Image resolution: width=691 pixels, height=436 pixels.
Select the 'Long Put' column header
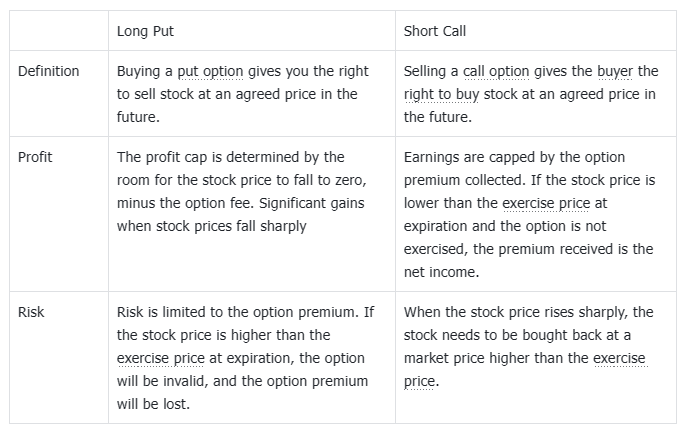click(x=145, y=31)
